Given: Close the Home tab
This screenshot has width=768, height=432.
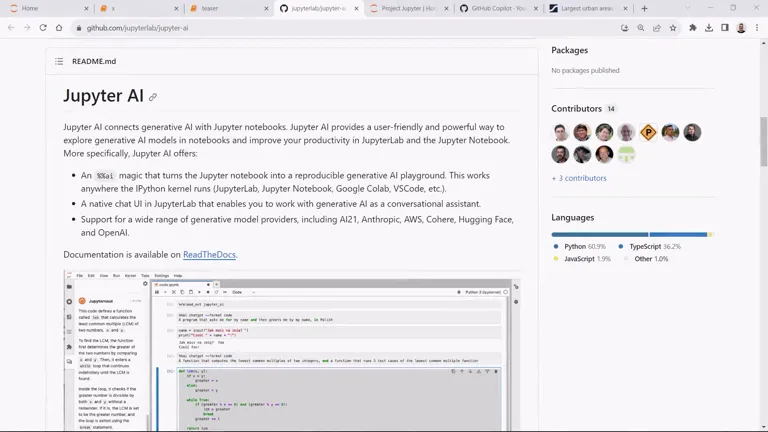Looking at the screenshot, I should [86, 8].
